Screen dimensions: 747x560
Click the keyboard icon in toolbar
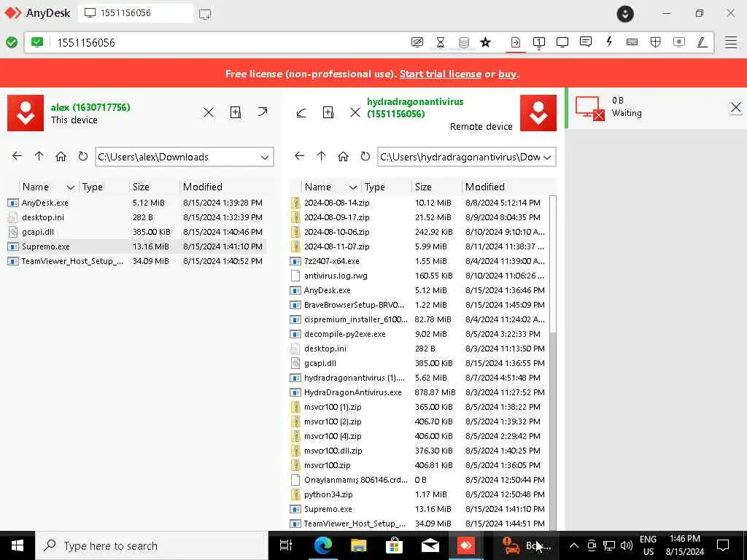[632, 42]
